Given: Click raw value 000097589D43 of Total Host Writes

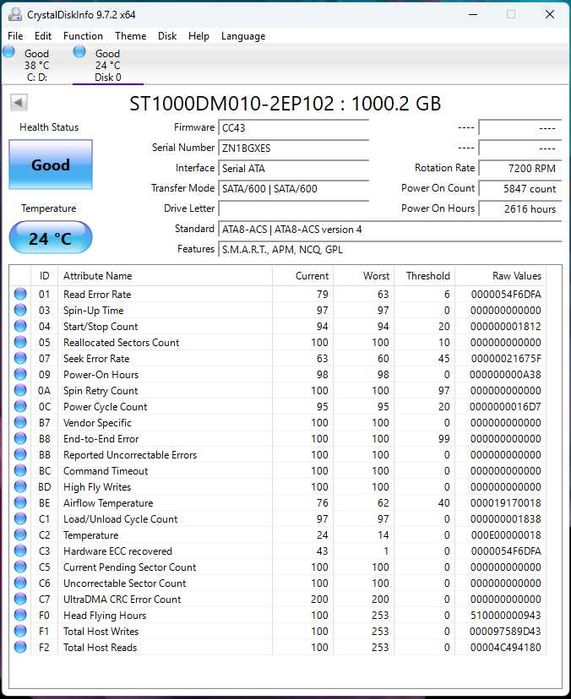Looking at the screenshot, I should point(505,631).
